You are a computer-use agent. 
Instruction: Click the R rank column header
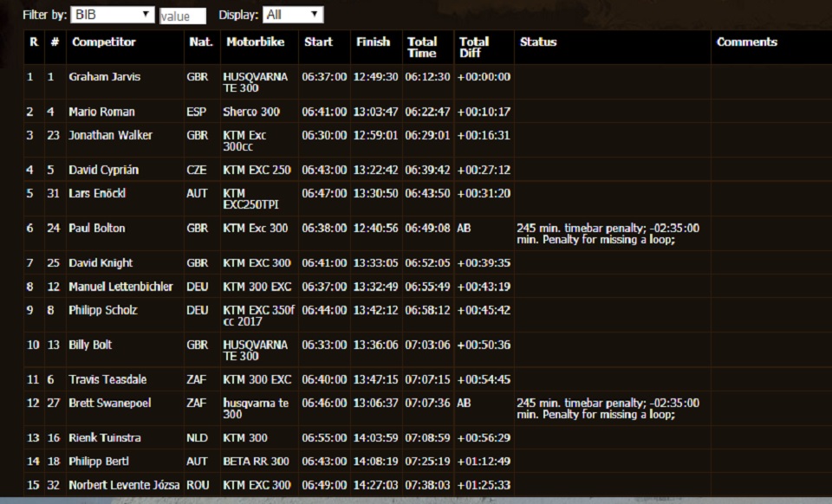pos(33,42)
